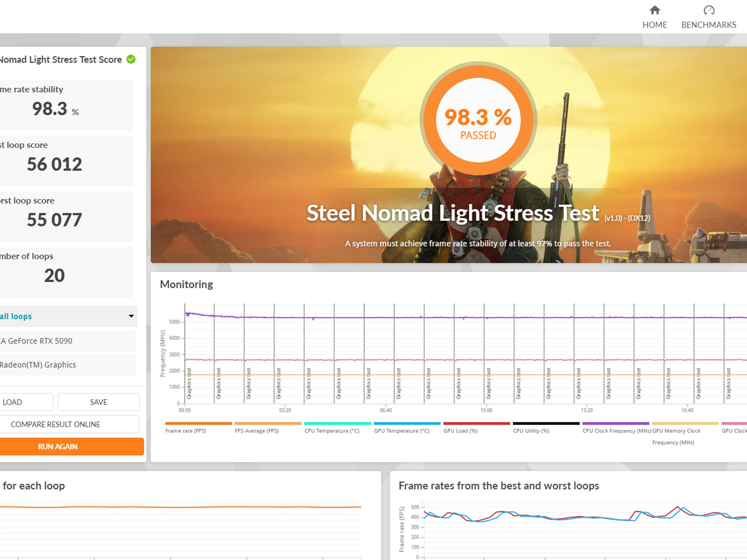Click 'Frame rates from the best and worst loops' heading
Viewport: 747px width, 560px height.
pos(499,486)
